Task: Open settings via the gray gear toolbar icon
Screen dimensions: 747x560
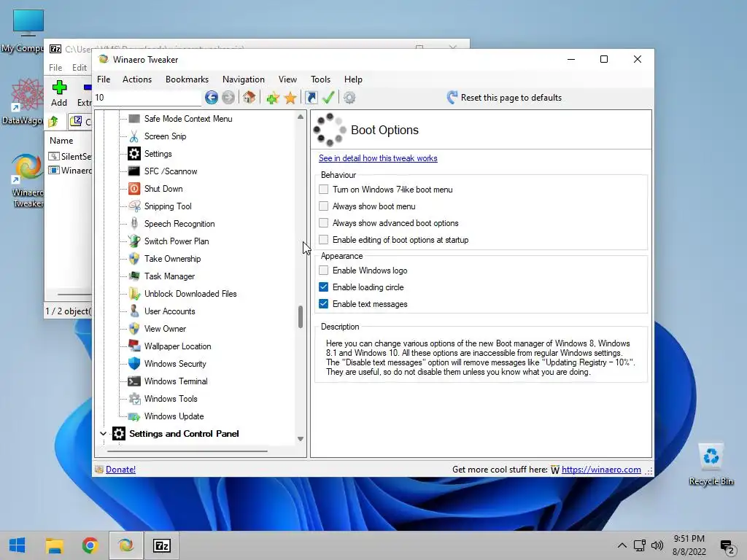Action: click(349, 98)
